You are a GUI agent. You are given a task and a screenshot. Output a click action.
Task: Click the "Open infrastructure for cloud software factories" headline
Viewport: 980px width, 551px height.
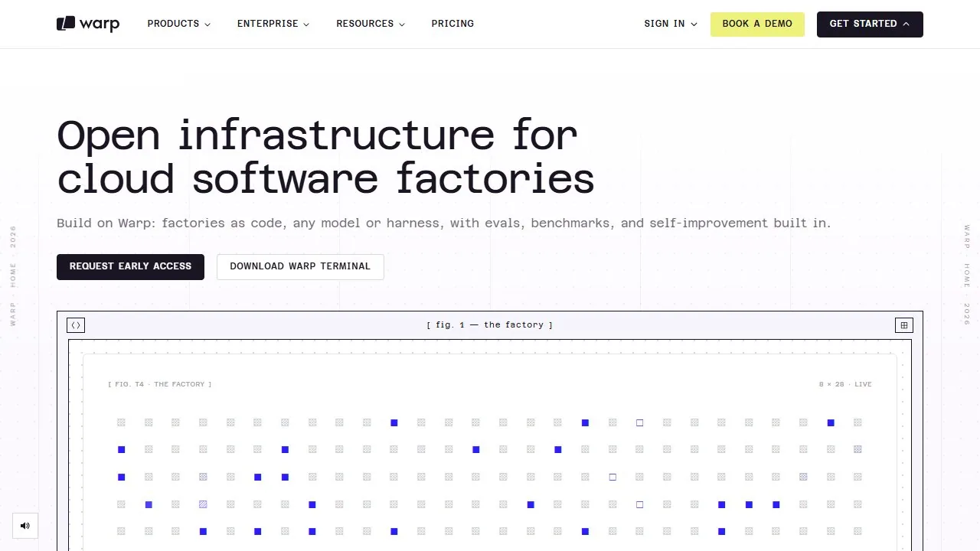click(325, 157)
